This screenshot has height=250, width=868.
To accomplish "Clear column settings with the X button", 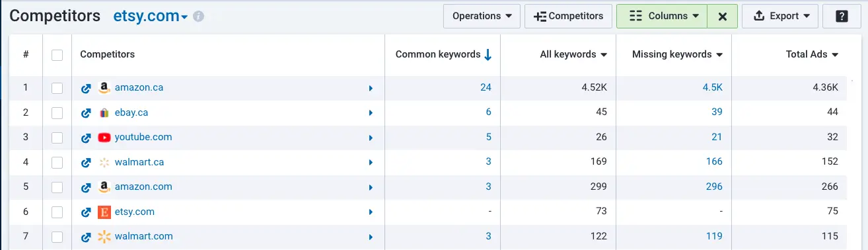I will tap(723, 16).
